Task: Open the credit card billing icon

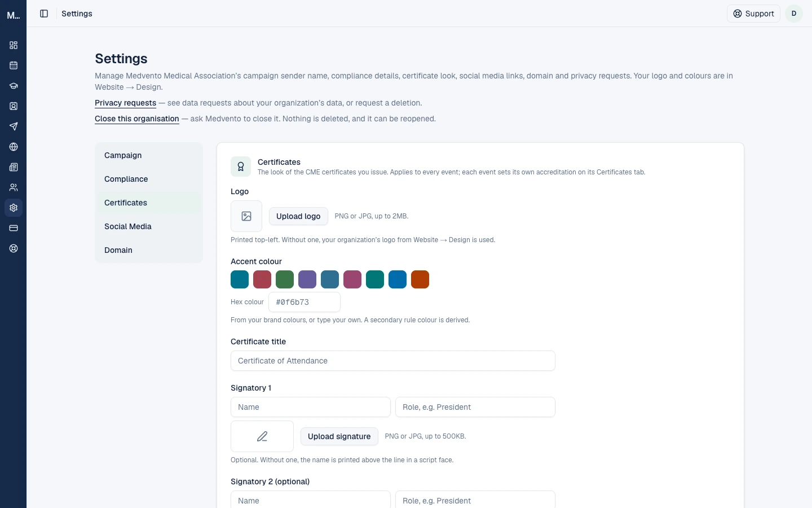Action: tap(14, 228)
